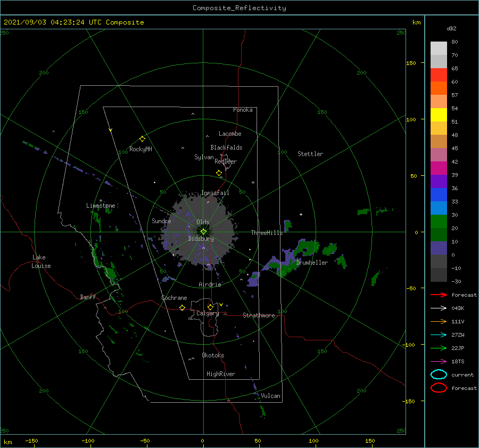Image resolution: width=479 pixels, height=448 pixels.
Task: Click the green 30-20 dBZ swatch
Action: click(439, 221)
